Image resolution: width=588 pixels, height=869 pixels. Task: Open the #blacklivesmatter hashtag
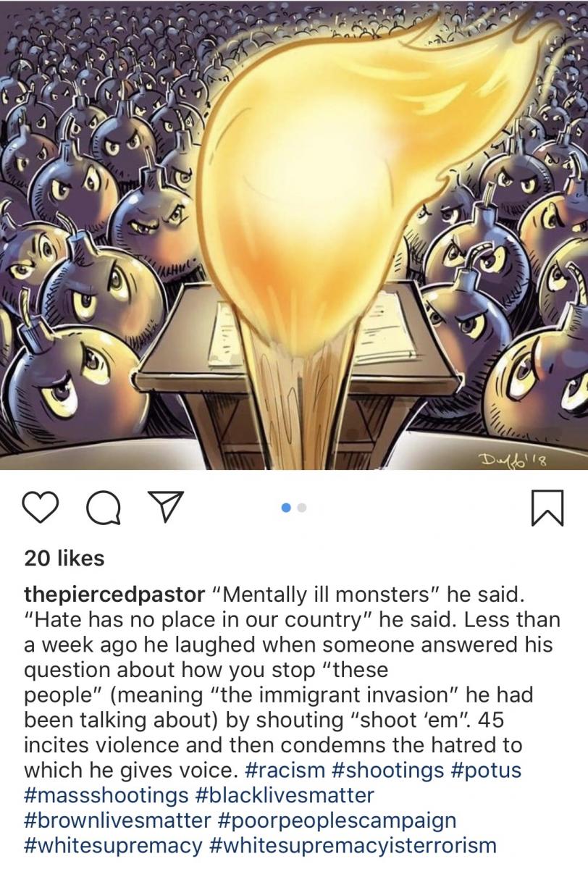pos(285,795)
